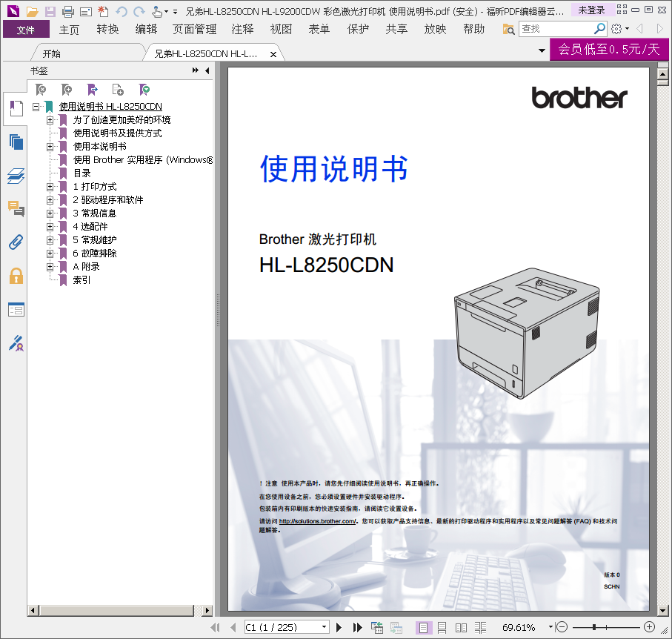Click the 未登录 login button
The height and width of the screenshot is (639, 672).
click(x=591, y=10)
